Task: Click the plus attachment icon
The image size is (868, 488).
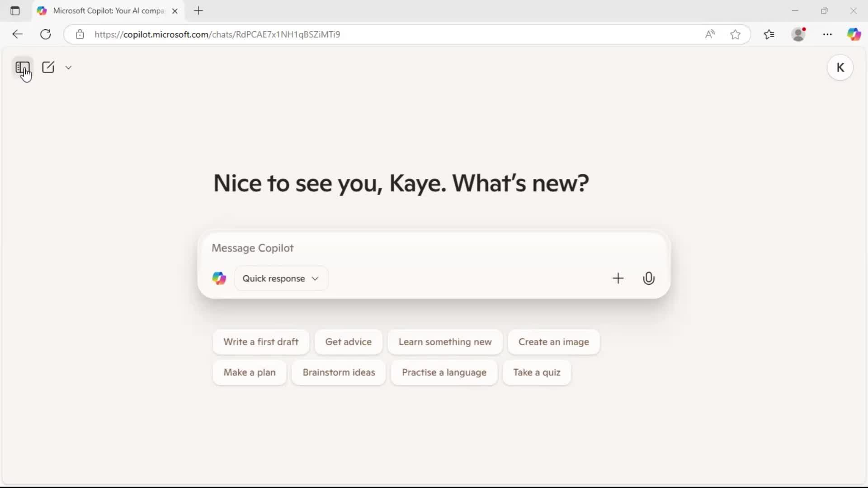Action: pyautogui.click(x=618, y=278)
